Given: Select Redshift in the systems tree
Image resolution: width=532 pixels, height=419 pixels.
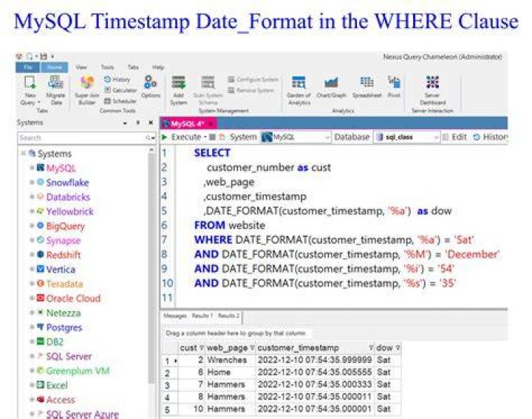Looking at the screenshot, I should (64, 255).
